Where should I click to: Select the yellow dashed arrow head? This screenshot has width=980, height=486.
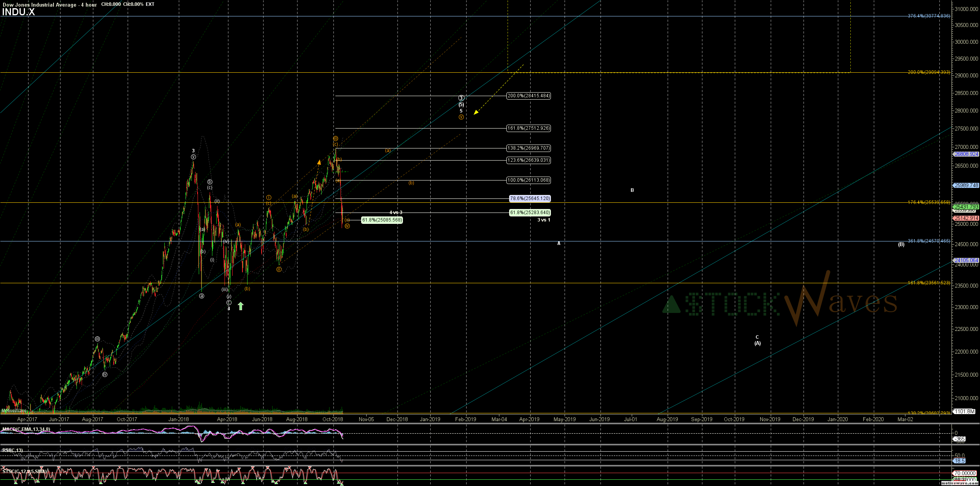click(x=476, y=113)
